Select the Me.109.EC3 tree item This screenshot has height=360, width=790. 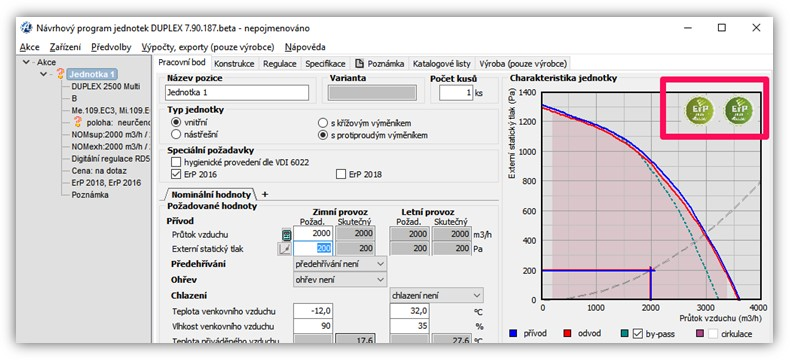[x=111, y=110]
